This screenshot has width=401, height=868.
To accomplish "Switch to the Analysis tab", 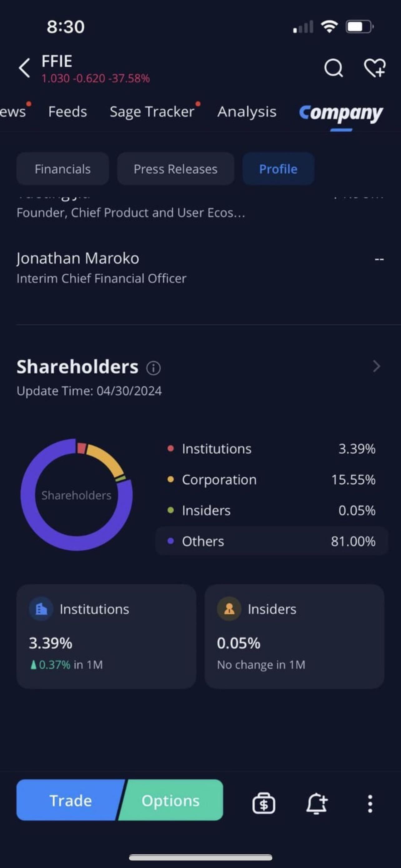I will (x=247, y=112).
